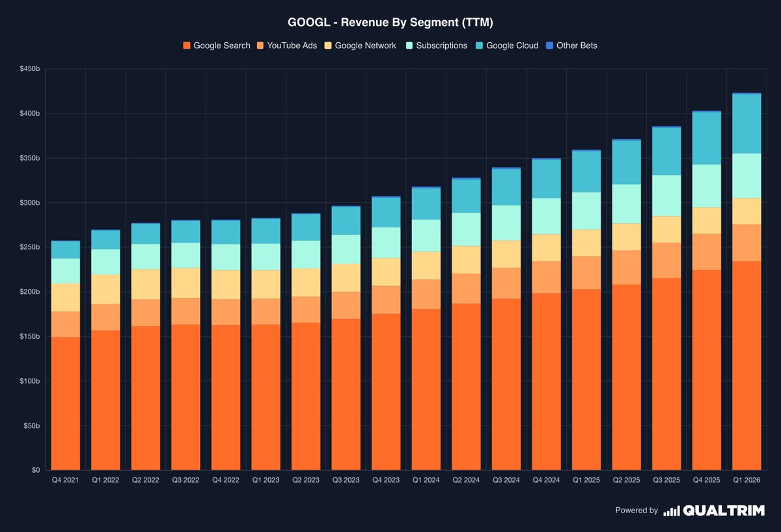Click the Q4 2021 x-axis label
This screenshot has width=781, height=532.
pos(66,480)
